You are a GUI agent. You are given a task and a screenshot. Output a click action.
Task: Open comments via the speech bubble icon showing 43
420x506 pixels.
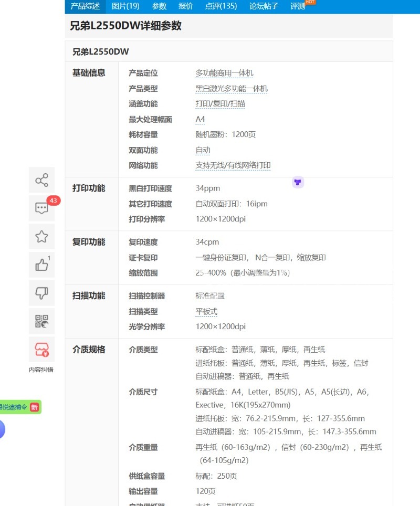point(41,208)
